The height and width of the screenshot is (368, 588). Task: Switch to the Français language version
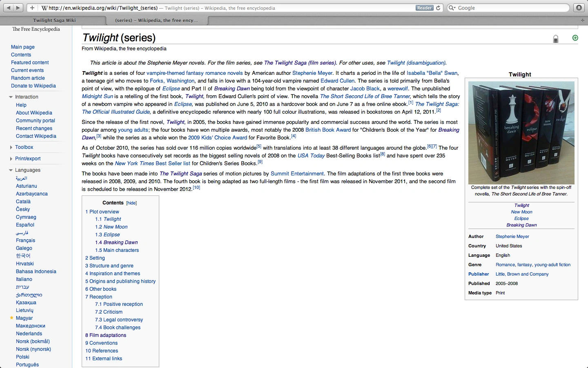point(25,240)
